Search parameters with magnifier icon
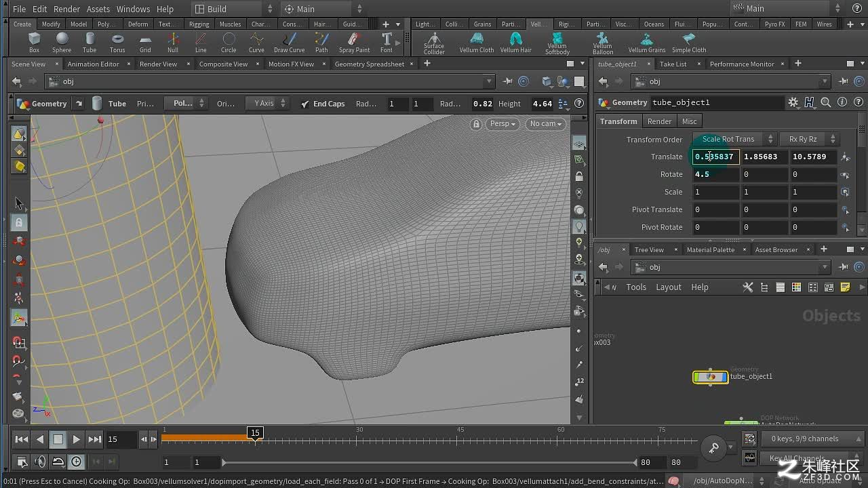Image resolution: width=868 pixels, height=488 pixels. tap(825, 102)
